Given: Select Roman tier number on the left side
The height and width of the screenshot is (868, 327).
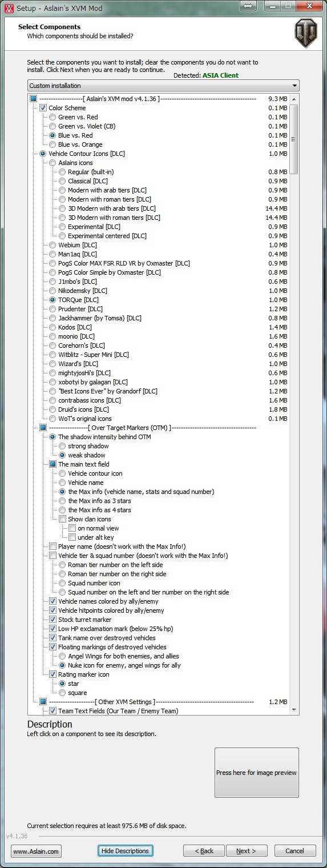Looking at the screenshot, I should 62,565.
